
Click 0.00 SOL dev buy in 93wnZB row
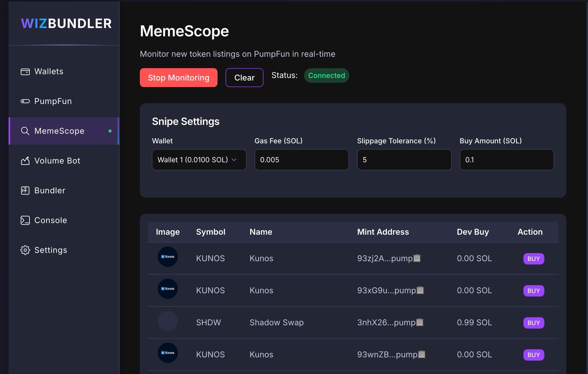(474, 355)
